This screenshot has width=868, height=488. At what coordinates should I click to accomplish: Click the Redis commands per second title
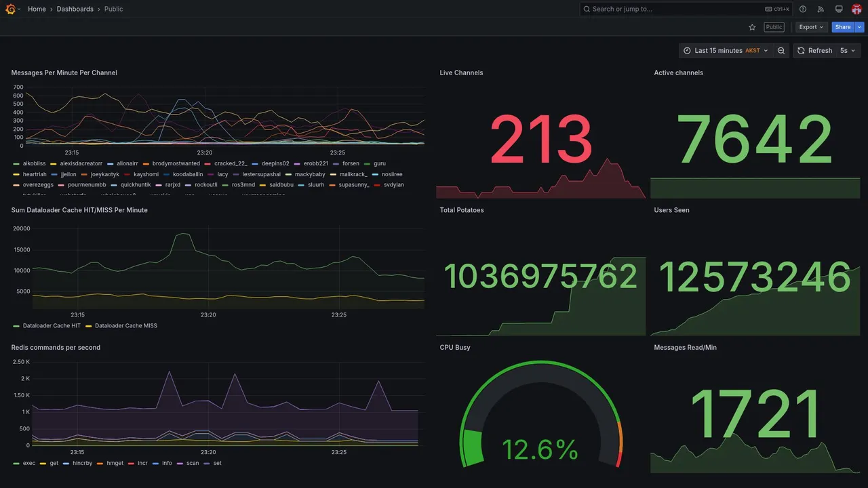point(56,347)
